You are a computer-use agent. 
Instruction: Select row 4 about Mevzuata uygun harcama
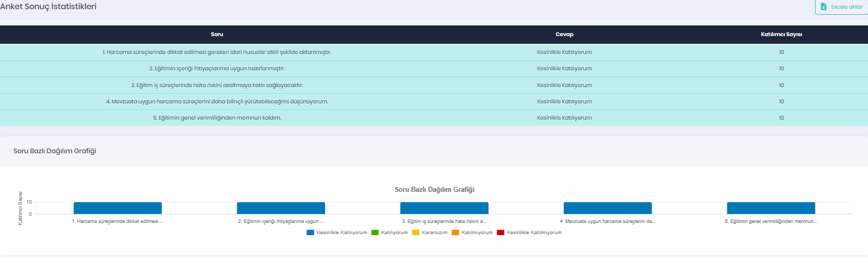434,101
